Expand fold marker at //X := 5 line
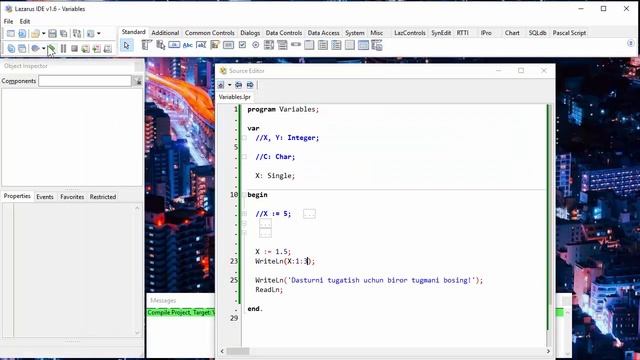Screen dimensions: 640x360 tap(244, 214)
